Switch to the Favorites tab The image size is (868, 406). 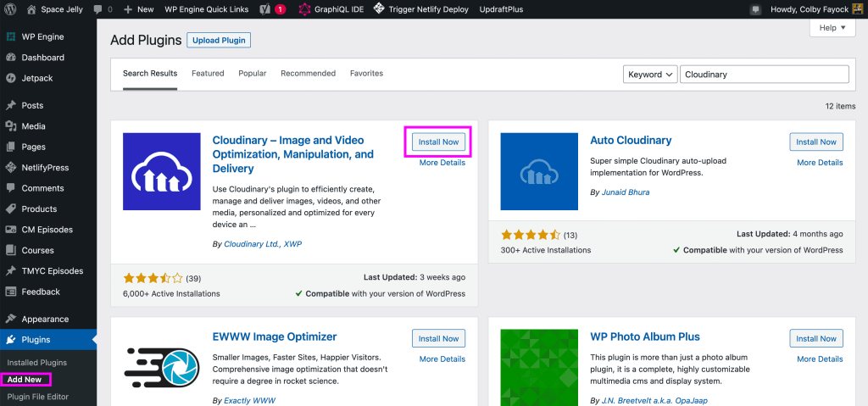(x=366, y=74)
